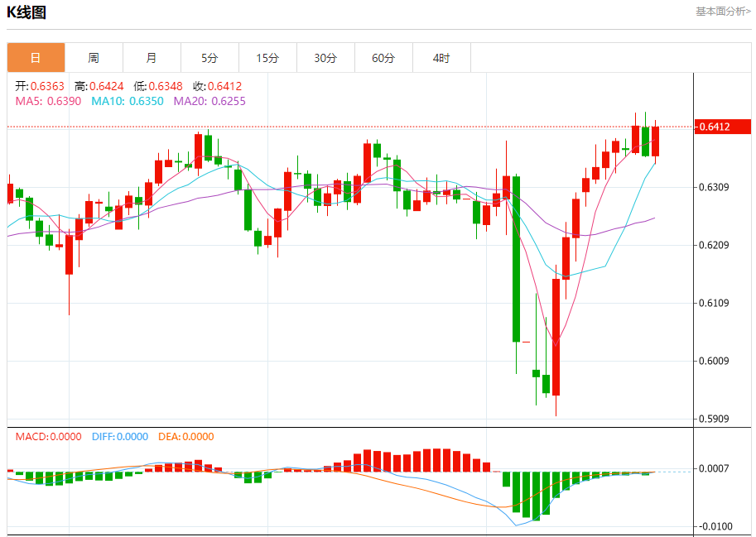
Task: Click the K线图 heading
Action: [x=26, y=12]
